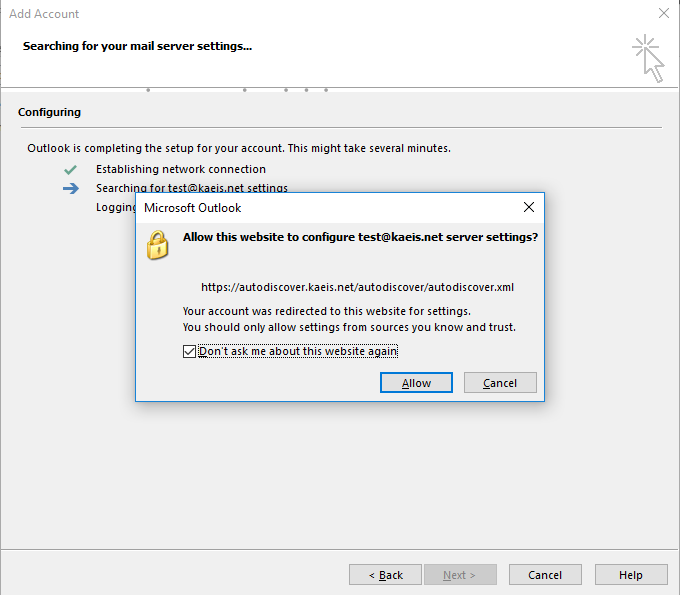This screenshot has width=680, height=595.
Task: Click the padlock icon in the dialog
Action: point(157,244)
